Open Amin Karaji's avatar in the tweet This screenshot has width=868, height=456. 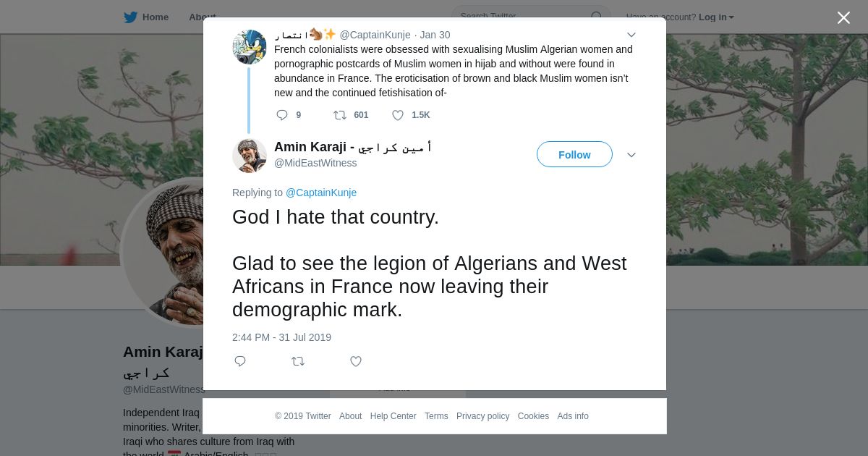tap(250, 155)
